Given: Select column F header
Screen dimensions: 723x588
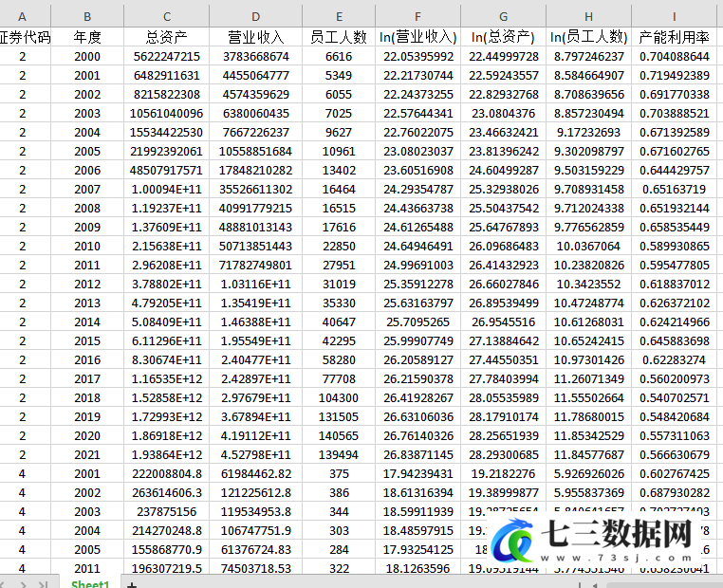Looking at the screenshot, I should click(x=417, y=16).
